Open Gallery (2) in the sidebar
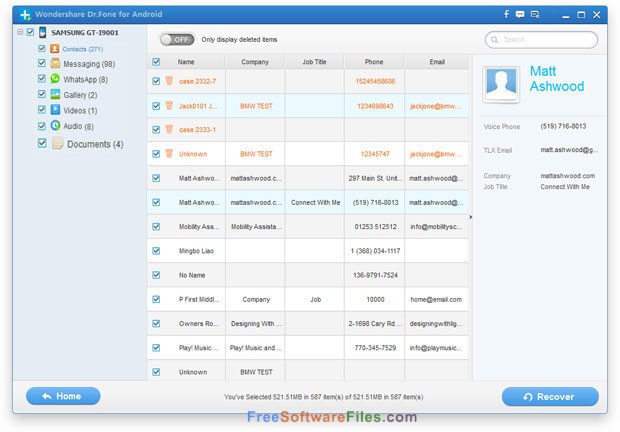The height and width of the screenshot is (432, 620). pos(80,95)
